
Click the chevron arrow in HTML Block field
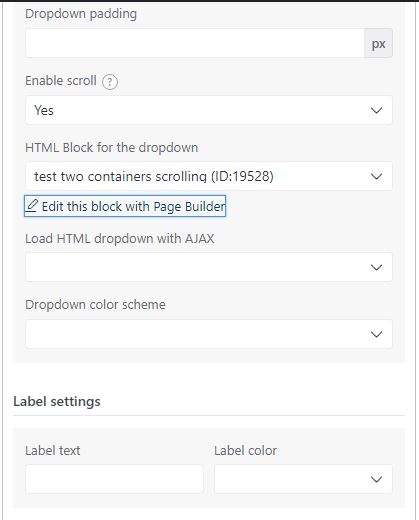(x=376, y=176)
